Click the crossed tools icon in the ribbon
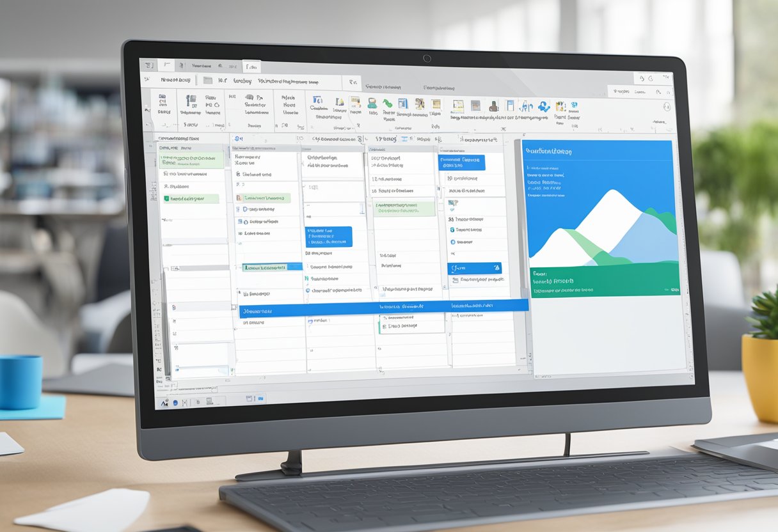 [420, 104]
